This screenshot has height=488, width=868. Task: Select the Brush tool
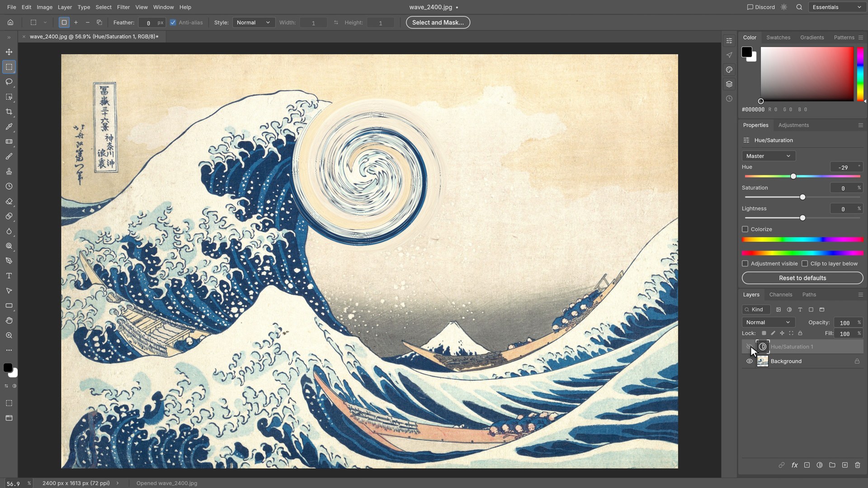9,156
